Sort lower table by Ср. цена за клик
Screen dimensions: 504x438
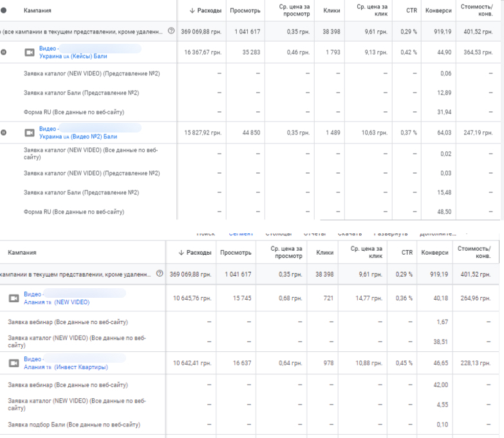(x=366, y=252)
